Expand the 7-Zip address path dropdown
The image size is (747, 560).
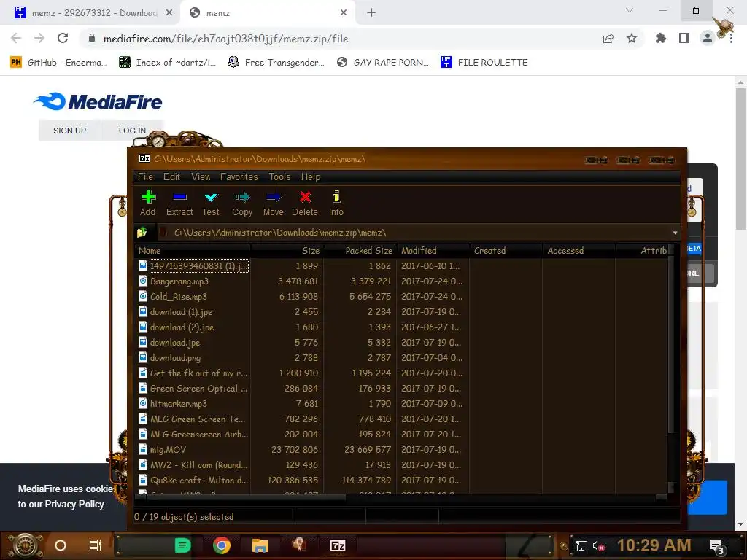675,233
